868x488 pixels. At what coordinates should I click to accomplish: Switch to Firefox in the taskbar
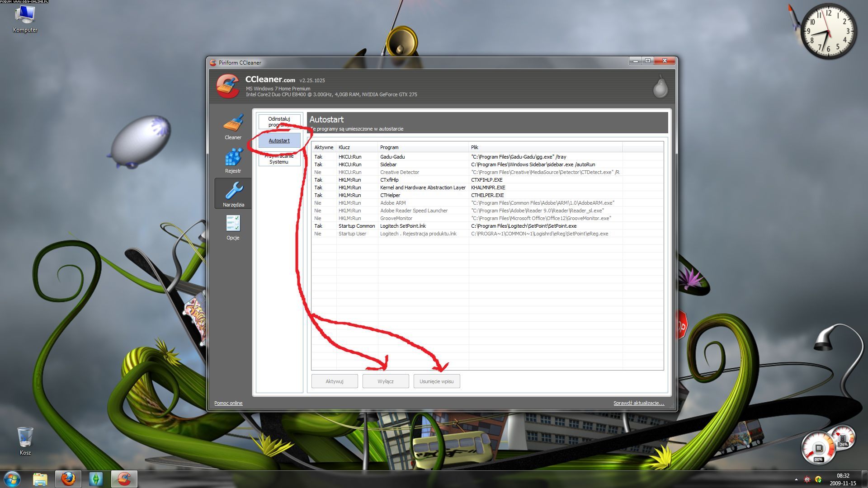click(68, 479)
